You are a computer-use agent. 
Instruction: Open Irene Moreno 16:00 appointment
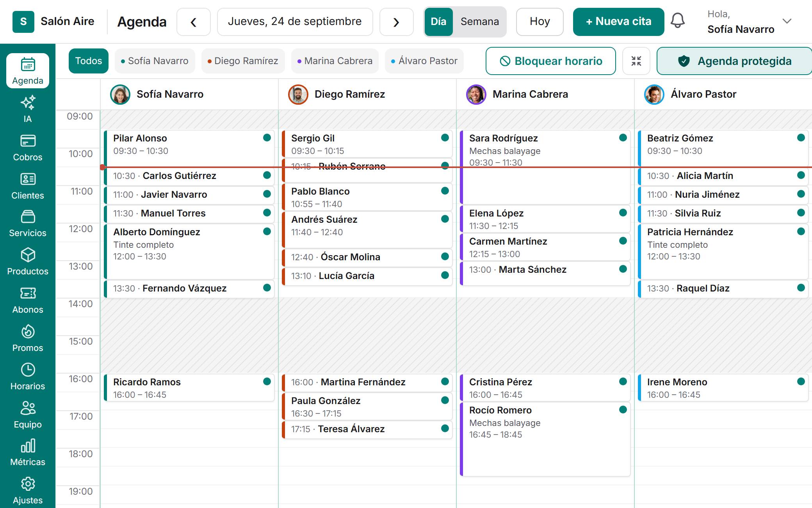(x=723, y=388)
